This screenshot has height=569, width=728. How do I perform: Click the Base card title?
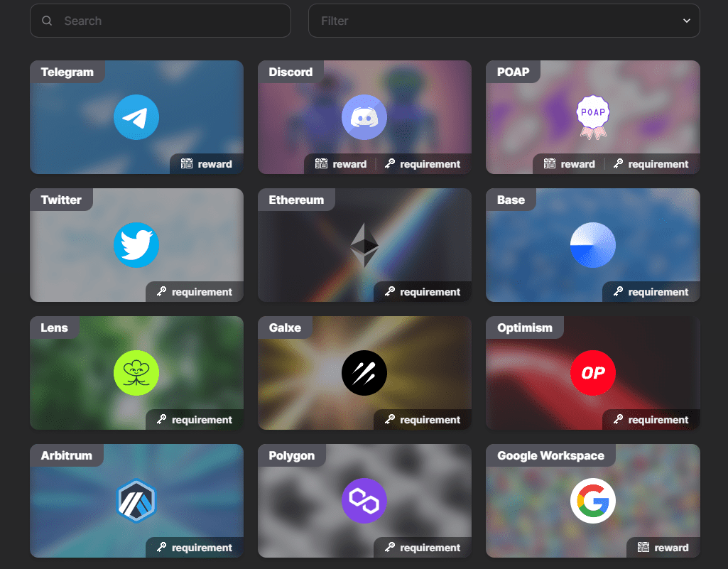(x=511, y=200)
